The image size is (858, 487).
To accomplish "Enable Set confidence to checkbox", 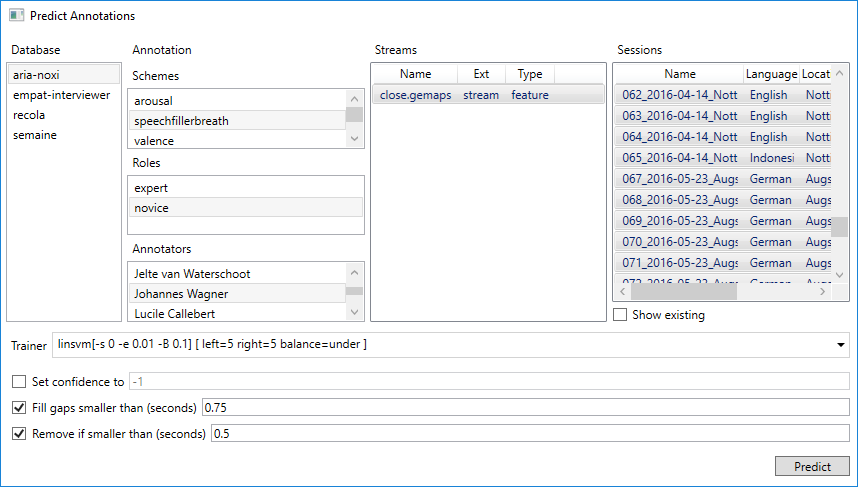I will (19, 381).
